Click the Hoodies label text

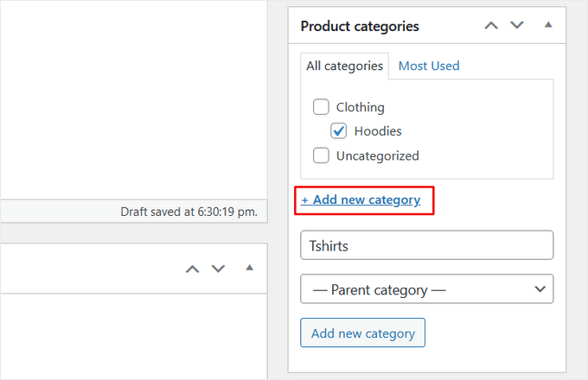click(378, 131)
